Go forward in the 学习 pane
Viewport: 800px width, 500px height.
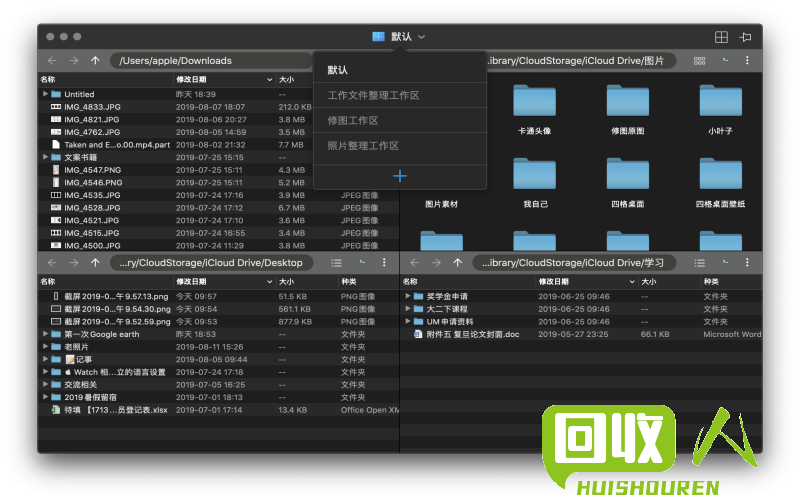click(x=436, y=263)
